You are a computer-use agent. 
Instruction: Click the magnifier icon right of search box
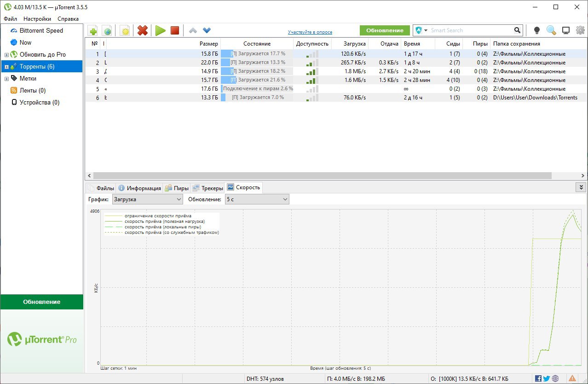click(x=551, y=30)
